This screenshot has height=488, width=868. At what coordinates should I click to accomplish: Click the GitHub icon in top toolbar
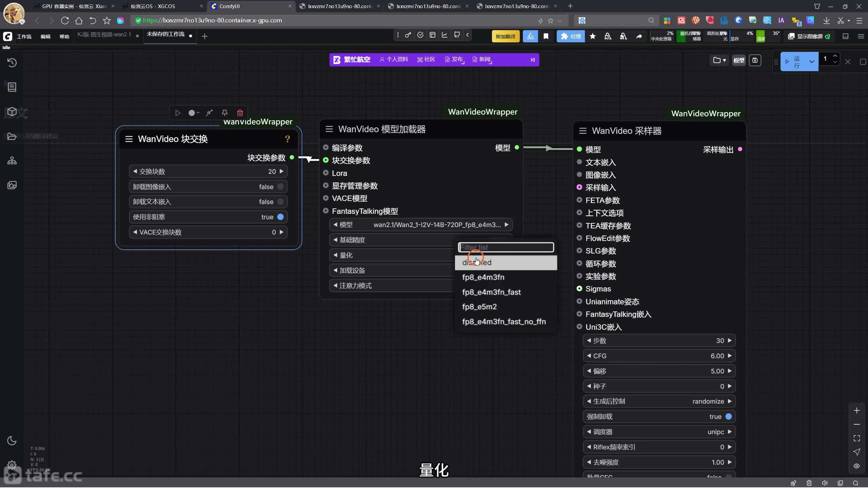coord(457,35)
